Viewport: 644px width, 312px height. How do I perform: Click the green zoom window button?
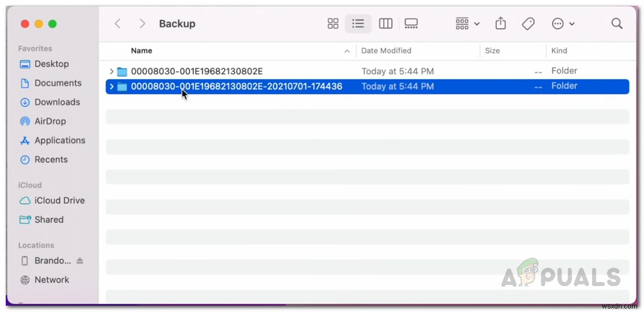tap(53, 24)
